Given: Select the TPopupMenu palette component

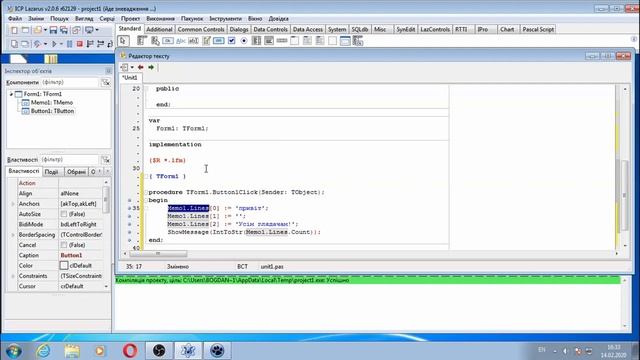Looking at the screenshot, I should pyautogui.click(x=156, y=41).
